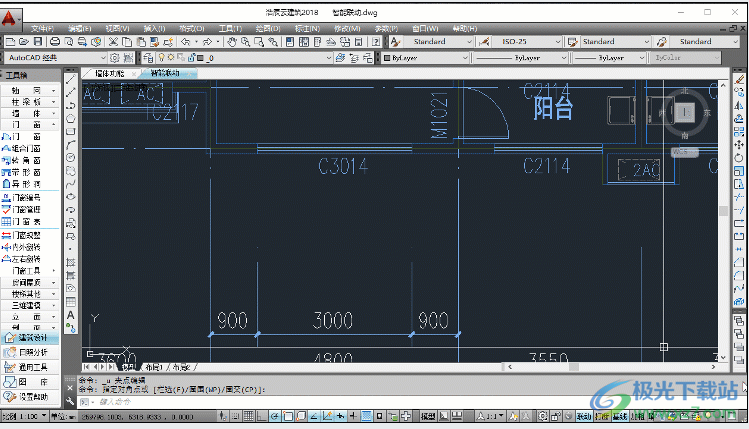This screenshot has height=429, width=749.
Task: Select the Hatch tool
Action: [x=71, y=262]
